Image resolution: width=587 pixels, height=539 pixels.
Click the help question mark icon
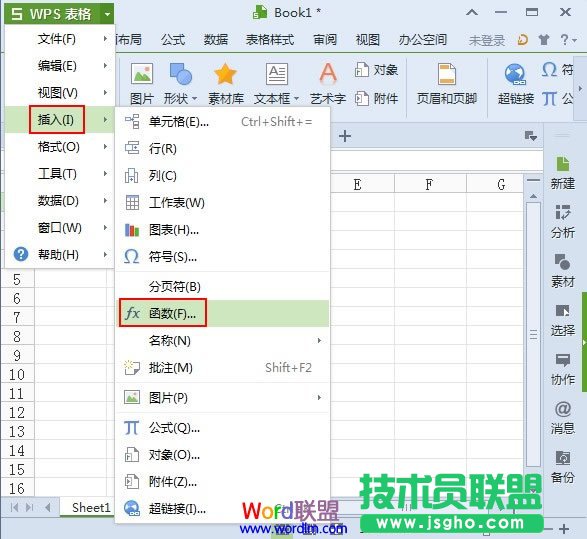pyautogui.click(x=565, y=39)
